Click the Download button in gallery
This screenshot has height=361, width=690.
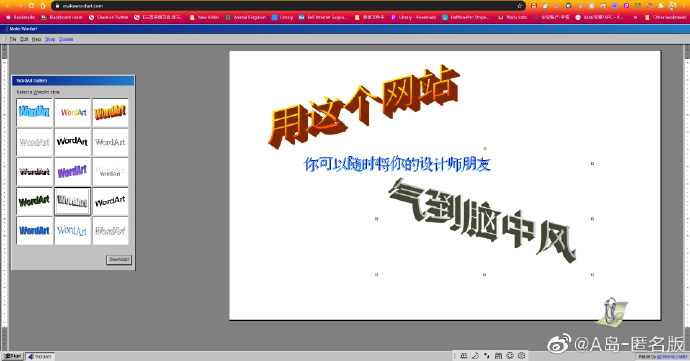(119, 259)
